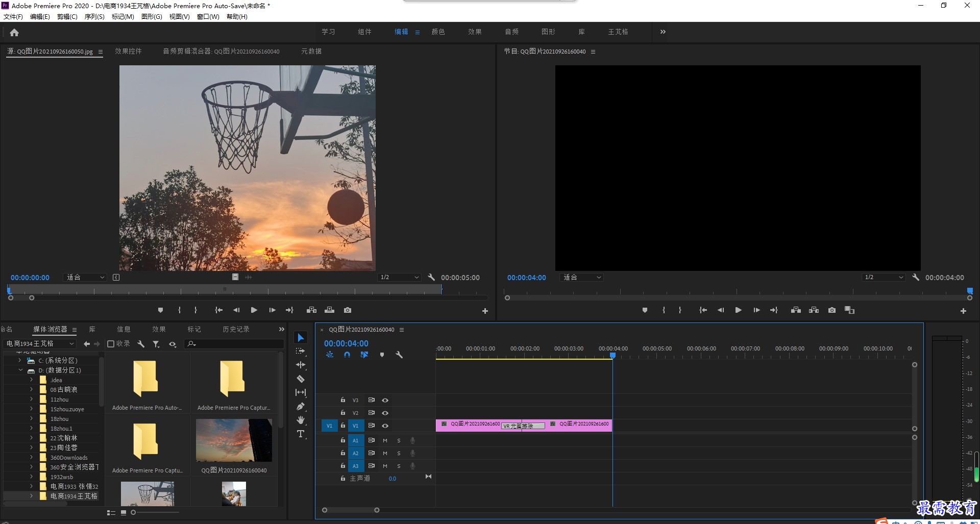Expand 360Downloads folder tree
980x524 pixels.
coord(31,457)
